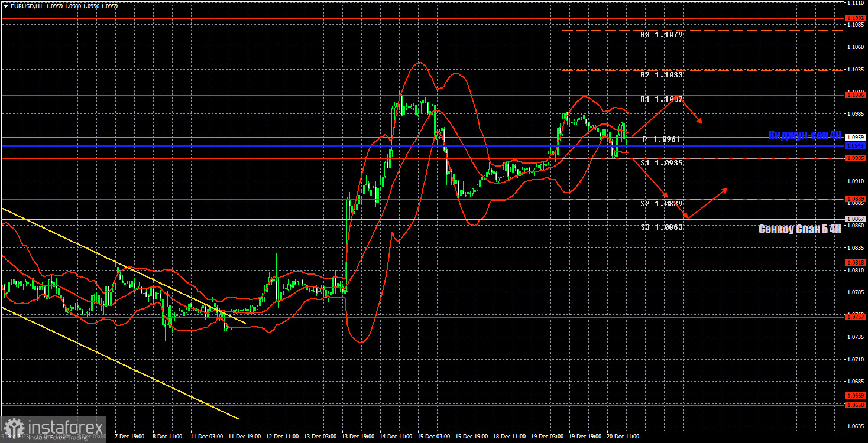Click the S1 1.0935 pivot label
The image size is (868, 443).
point(661,162)
